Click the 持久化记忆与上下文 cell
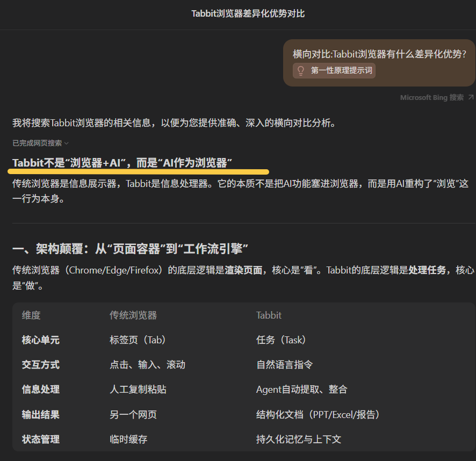The height and width of the screenshot is (461, 476). coord(299,439)
